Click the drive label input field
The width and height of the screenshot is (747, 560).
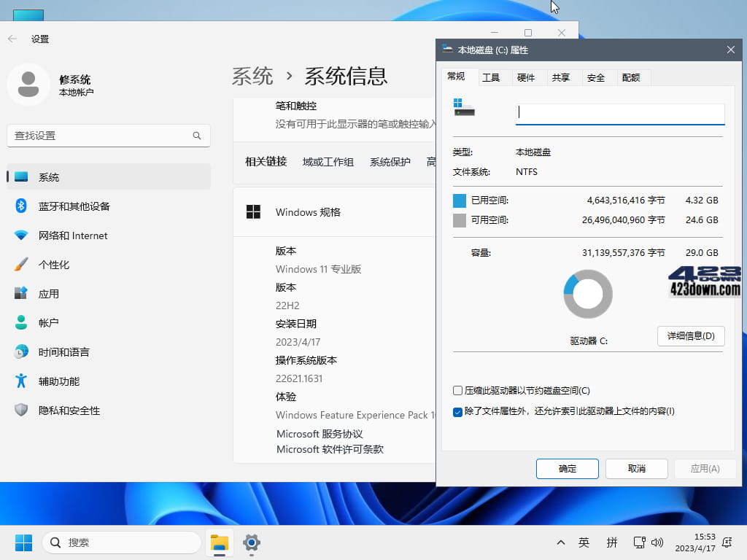pos(619,113)
